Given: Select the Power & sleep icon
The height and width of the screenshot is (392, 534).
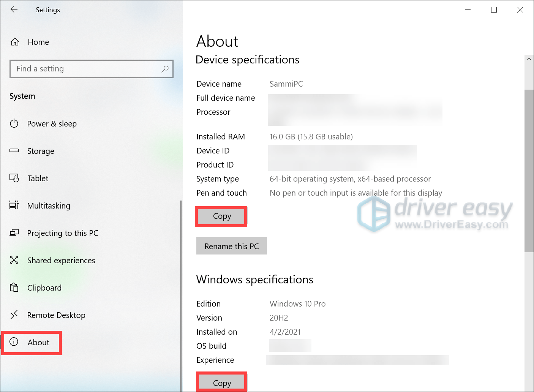Looking at the screenshot, I should click(x=14, y=123).
